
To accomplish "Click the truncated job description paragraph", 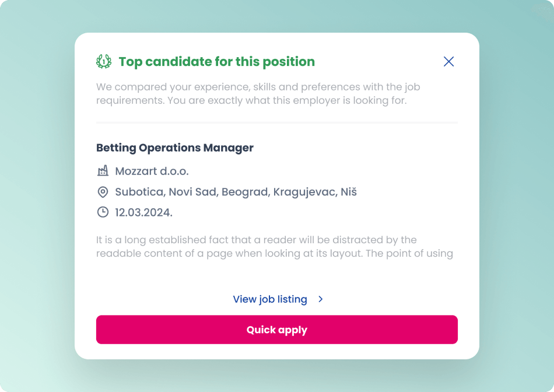I will click(275, 246).
